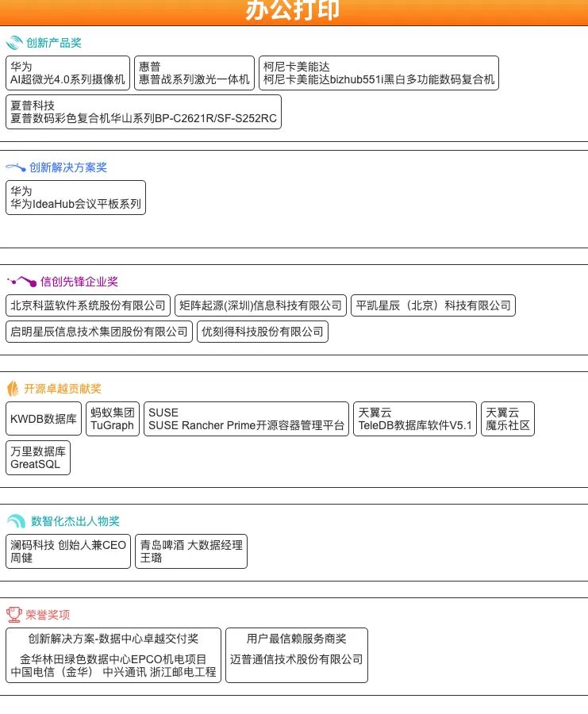Select 启明星辰信息技术集团股份有限公司
This screenshot has width=588, height=714.
click(x=99, y=332)
